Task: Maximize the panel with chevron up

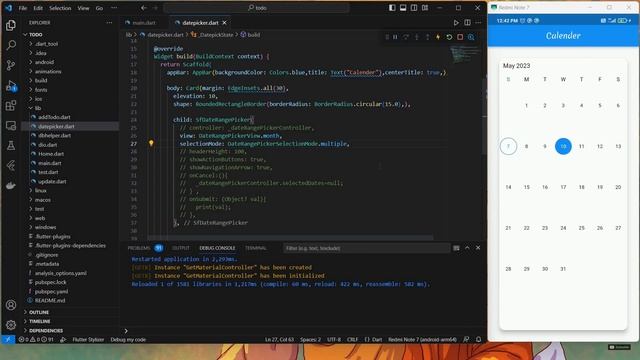Action: 467,248
